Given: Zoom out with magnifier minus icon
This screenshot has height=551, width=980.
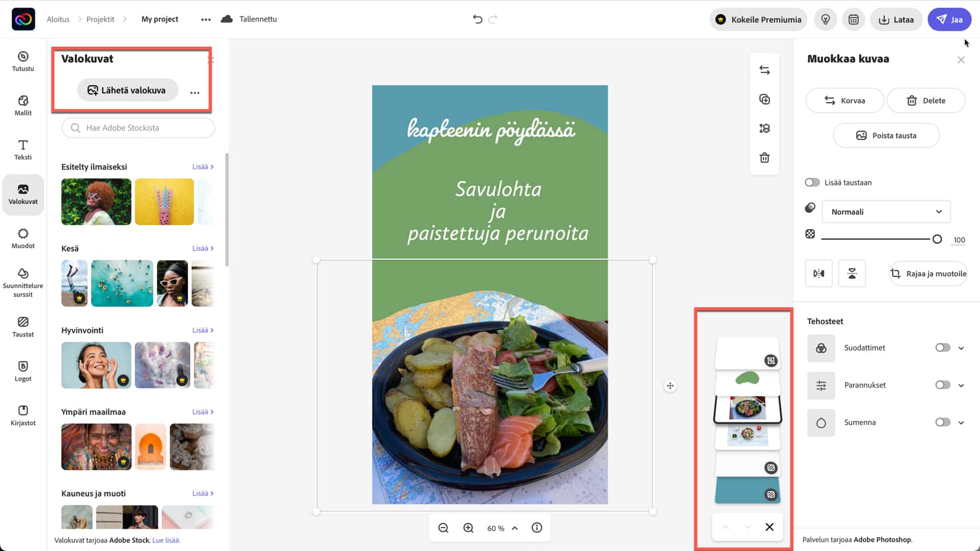Looking at the screenshot, I should click(x=443, y=528).
